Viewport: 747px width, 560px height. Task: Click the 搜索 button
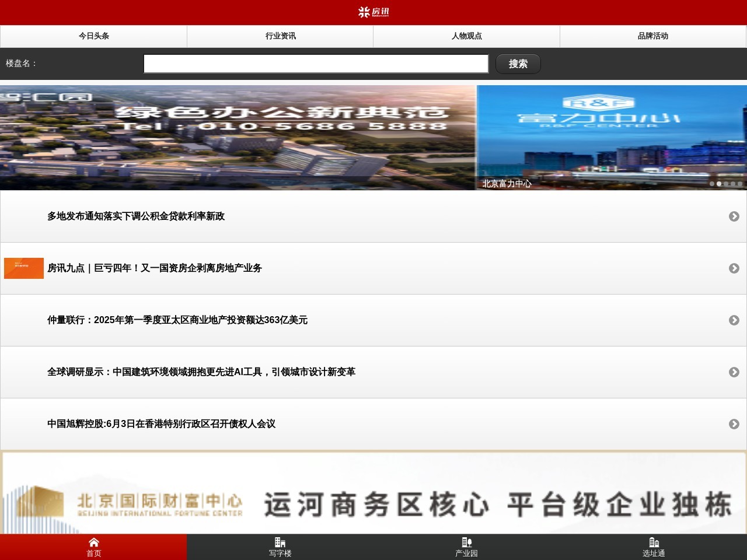[x=518, y=64]
